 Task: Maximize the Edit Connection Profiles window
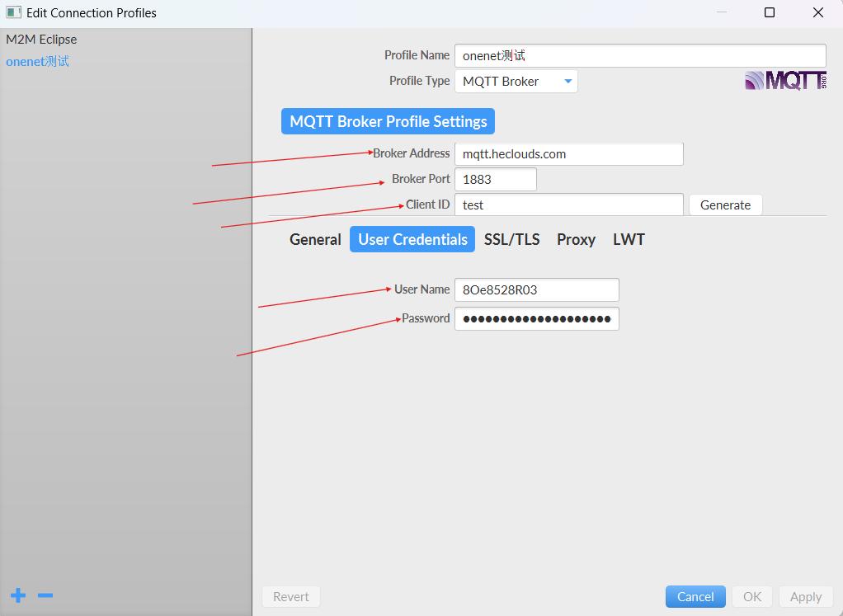point(770,12)
